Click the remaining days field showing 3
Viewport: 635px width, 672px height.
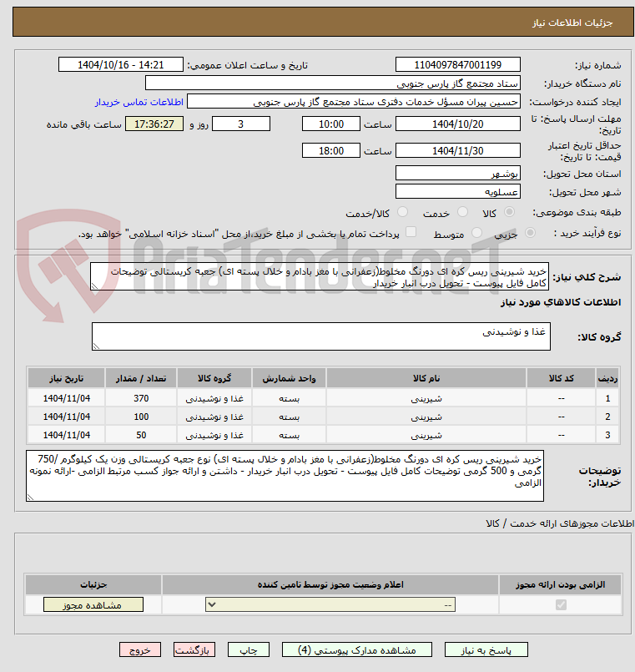[241, 124]
